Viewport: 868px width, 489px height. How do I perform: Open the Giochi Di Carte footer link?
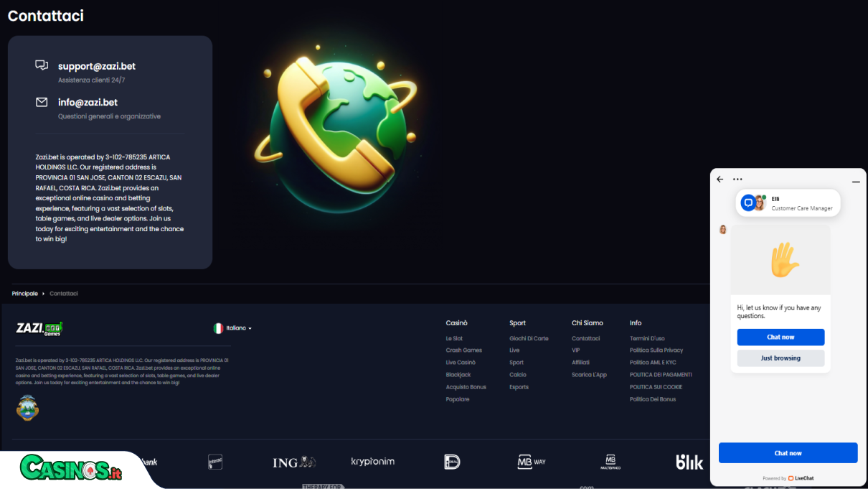tap(529, 338)
